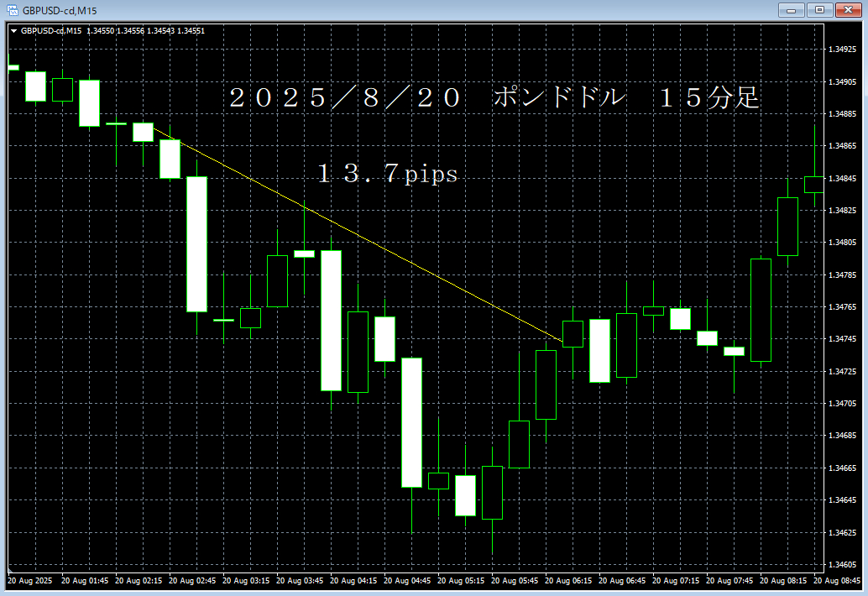The height and width of the screenshot is (596, 868).
Task: Click the '20 Aug 07:45' time axis label
Action: [x=729, y=581]
